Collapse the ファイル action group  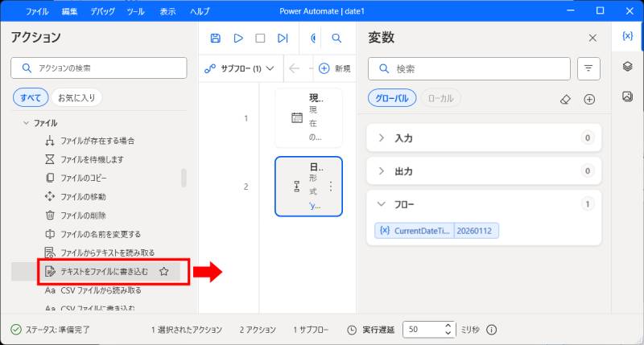(27, 123)
